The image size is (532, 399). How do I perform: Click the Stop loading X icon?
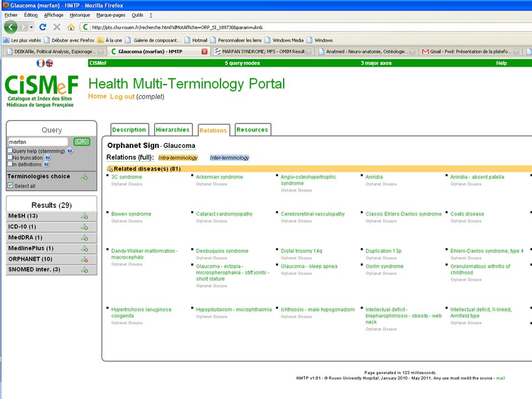tap(57, 27)
